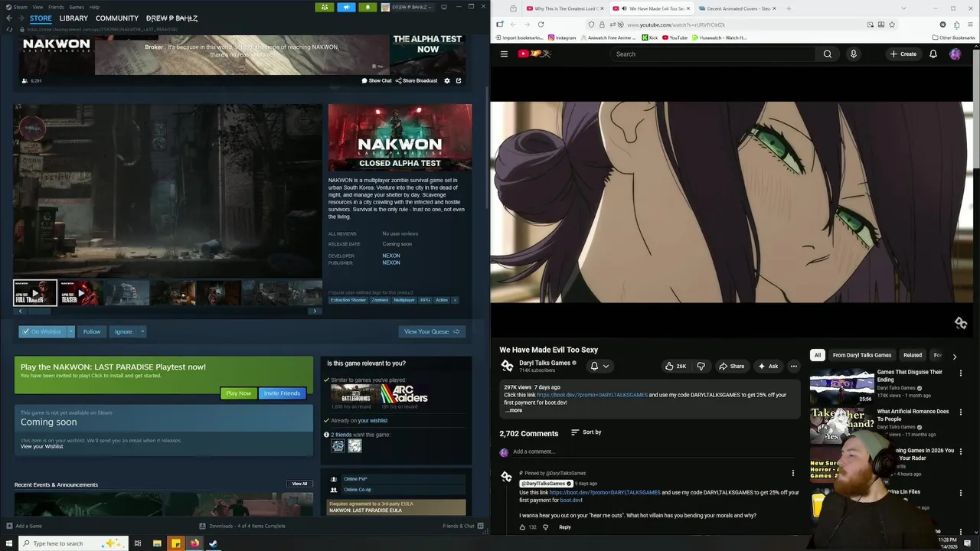Click the YouTube logo home link

[x=534, y=54]
